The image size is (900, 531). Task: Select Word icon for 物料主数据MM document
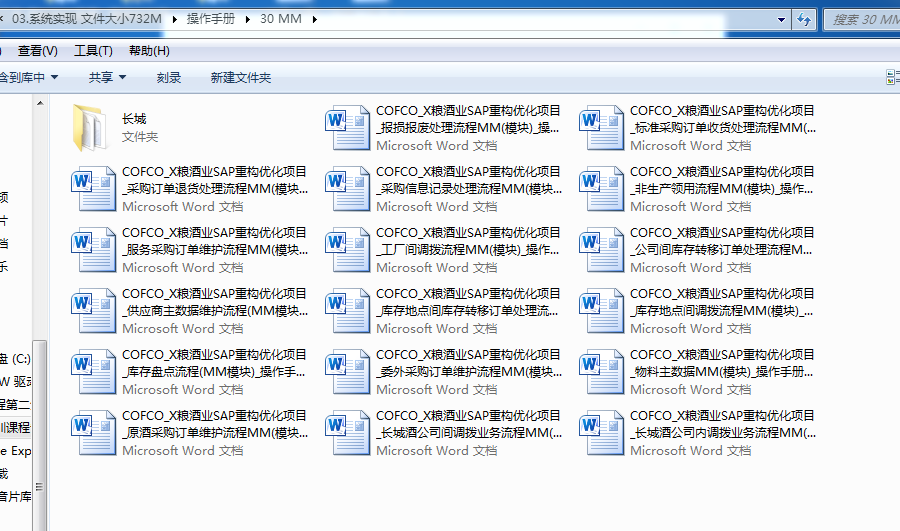(601, 371)
